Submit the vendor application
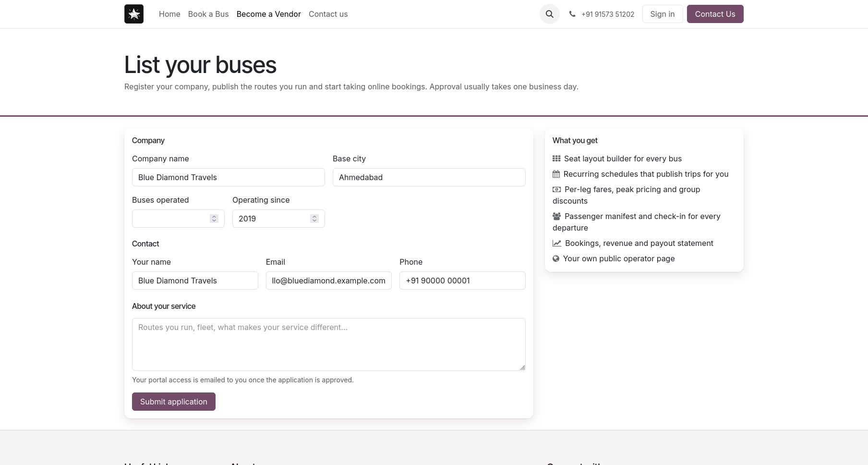 pos(174,402)
